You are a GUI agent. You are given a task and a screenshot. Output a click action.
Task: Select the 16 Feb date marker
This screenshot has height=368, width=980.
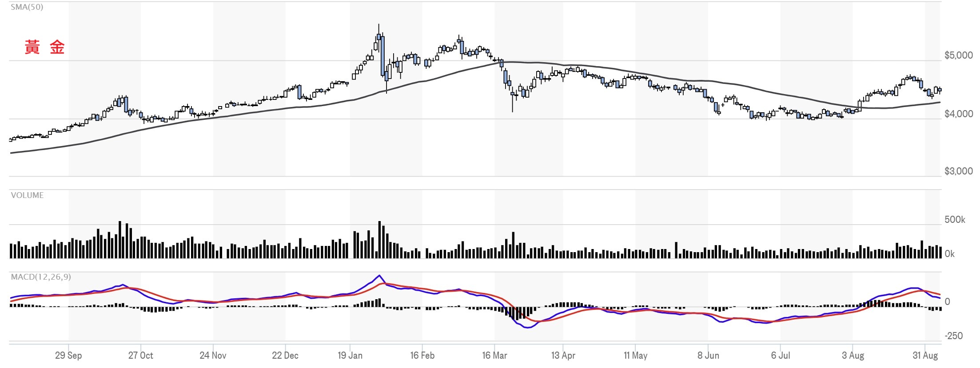click(422, 356)
